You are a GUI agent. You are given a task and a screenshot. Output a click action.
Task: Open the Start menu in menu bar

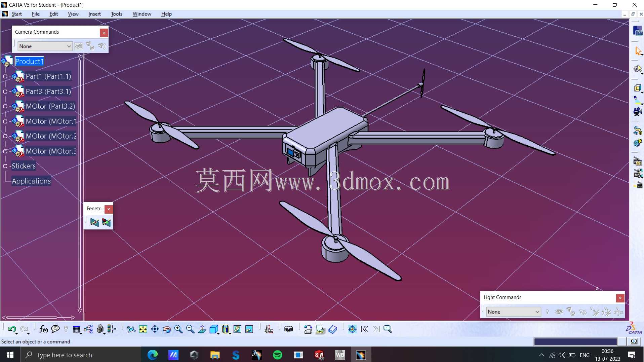(16, 14)
